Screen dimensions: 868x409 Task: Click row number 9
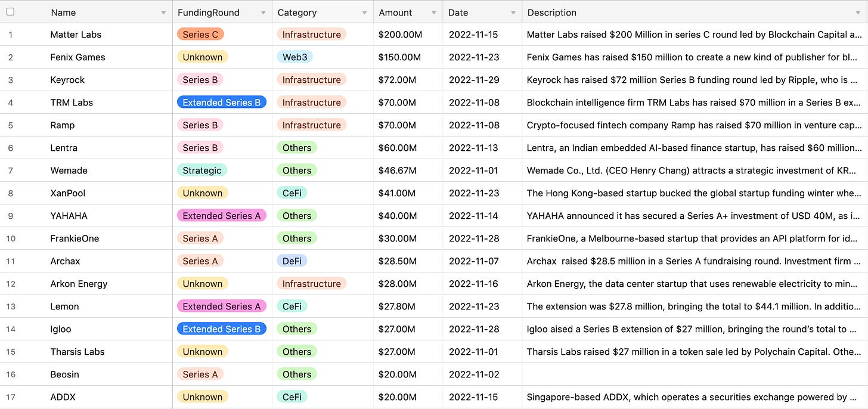pos(11,216)
